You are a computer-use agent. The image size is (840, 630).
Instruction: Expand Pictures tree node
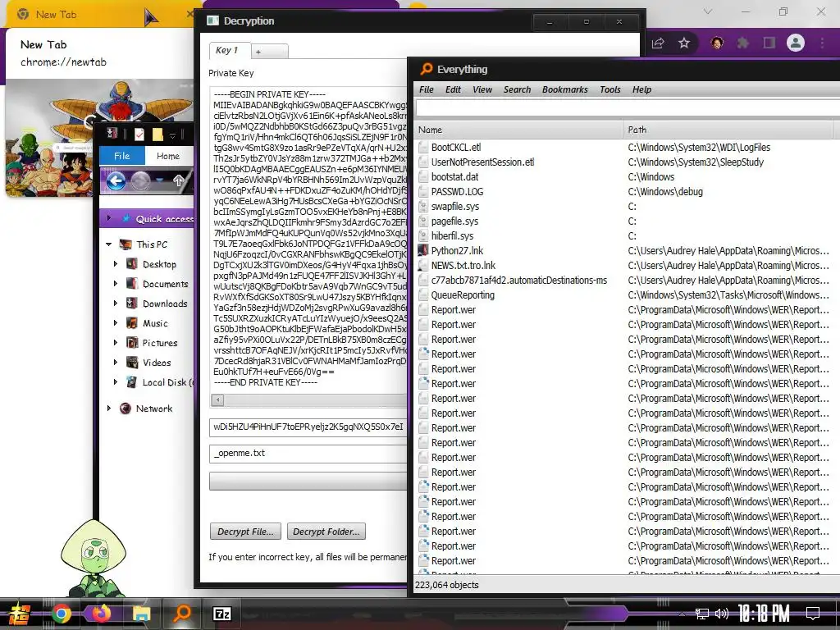point(116,342)
